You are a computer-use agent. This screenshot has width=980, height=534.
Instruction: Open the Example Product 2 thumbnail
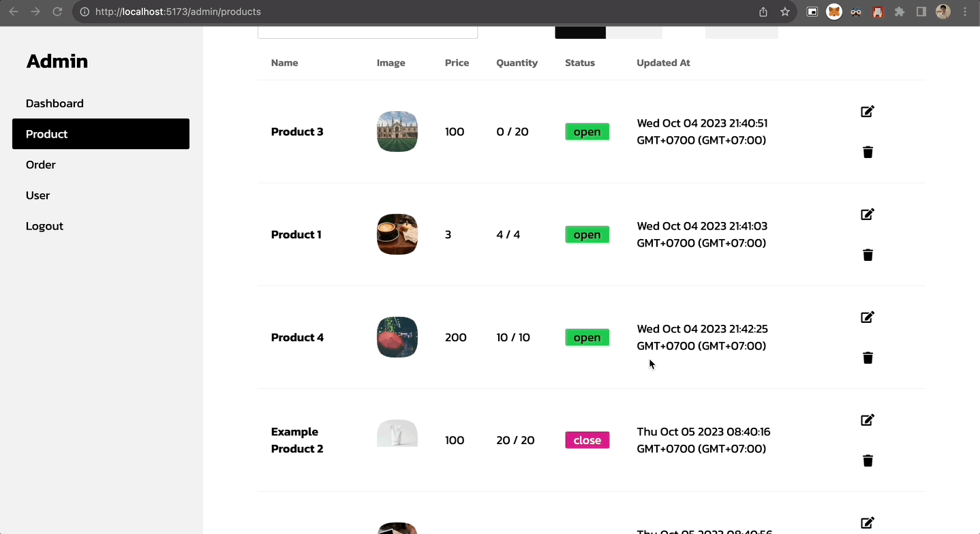click(x=397, y=433)
